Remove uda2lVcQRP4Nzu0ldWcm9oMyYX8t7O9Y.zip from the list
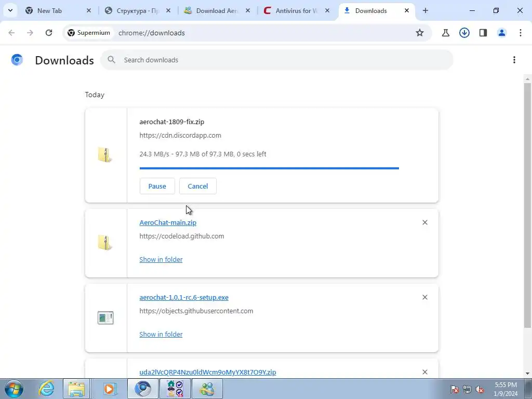 click(x=425, y=372)
